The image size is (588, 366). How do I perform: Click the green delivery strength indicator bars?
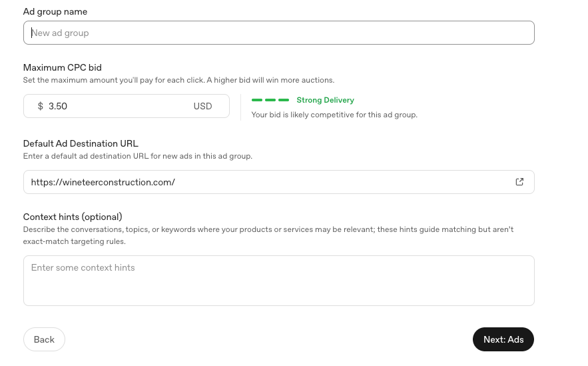270,100
